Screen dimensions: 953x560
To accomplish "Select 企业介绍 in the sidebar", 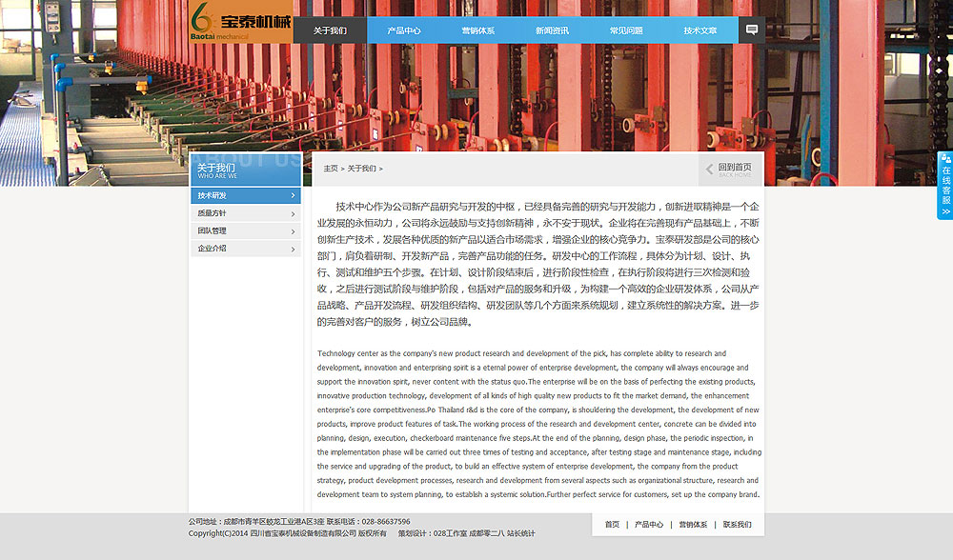I will coord(246,249).
